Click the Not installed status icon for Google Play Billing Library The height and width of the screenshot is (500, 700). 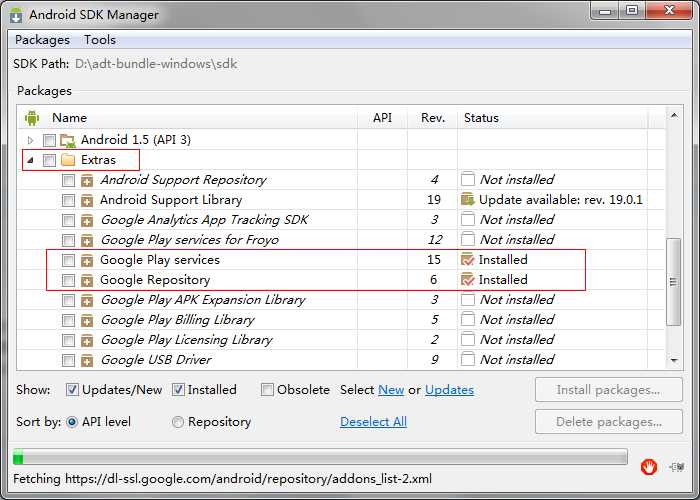point(467,320)
